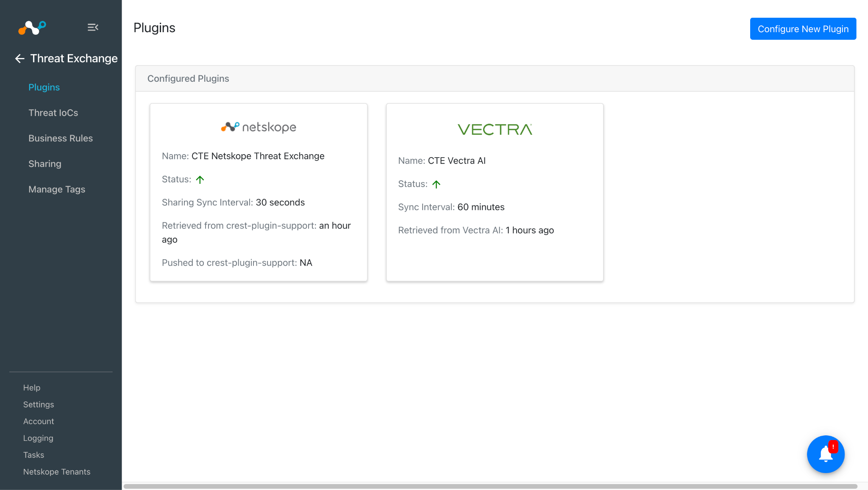The height and width of the screenshot is (490, 868).
Task: Click the Netskope logo in sidebar
Action: [32, 28]
